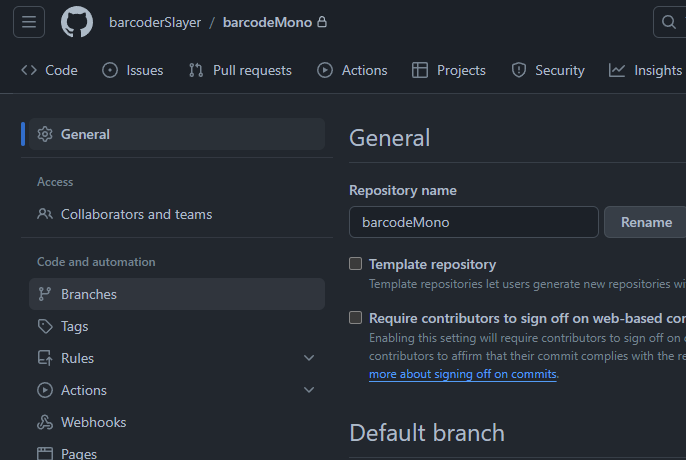Screen dimensions: 686x460
Task: Expand the Actions sidebar section
Action: (x=309, y=390)
